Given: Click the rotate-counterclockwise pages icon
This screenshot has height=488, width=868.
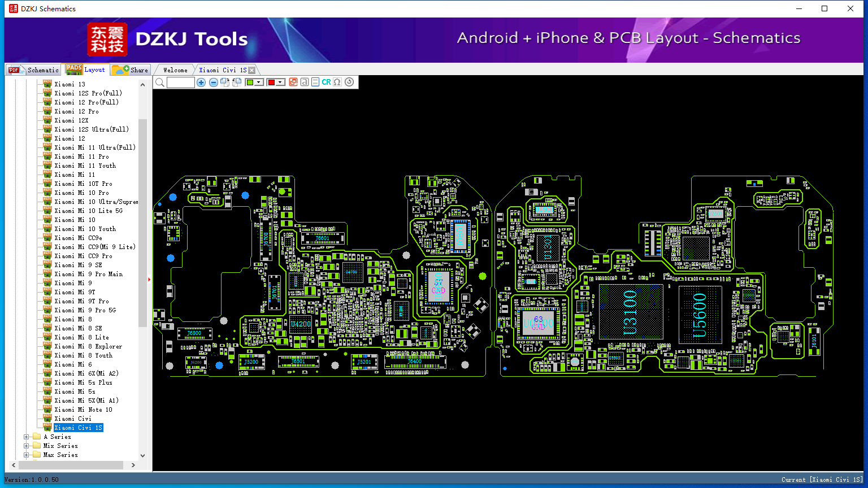Looking at the screenshot, I should (237, 82).
